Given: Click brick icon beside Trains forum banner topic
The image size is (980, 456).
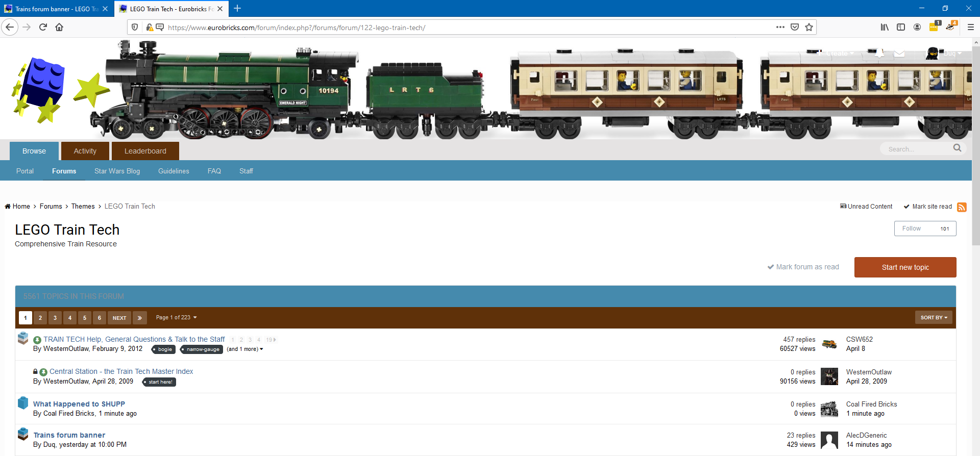Looking at the screenshot, I should 23,434.
